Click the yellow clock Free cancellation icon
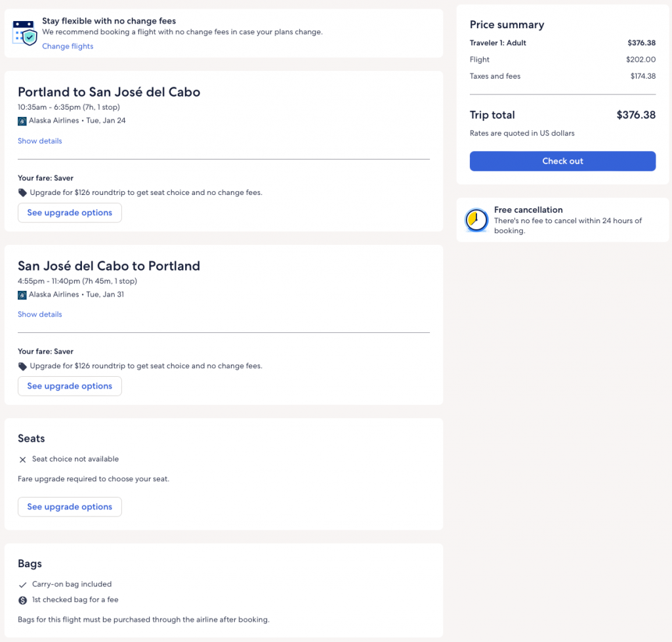672x642 pixels. 476,221
